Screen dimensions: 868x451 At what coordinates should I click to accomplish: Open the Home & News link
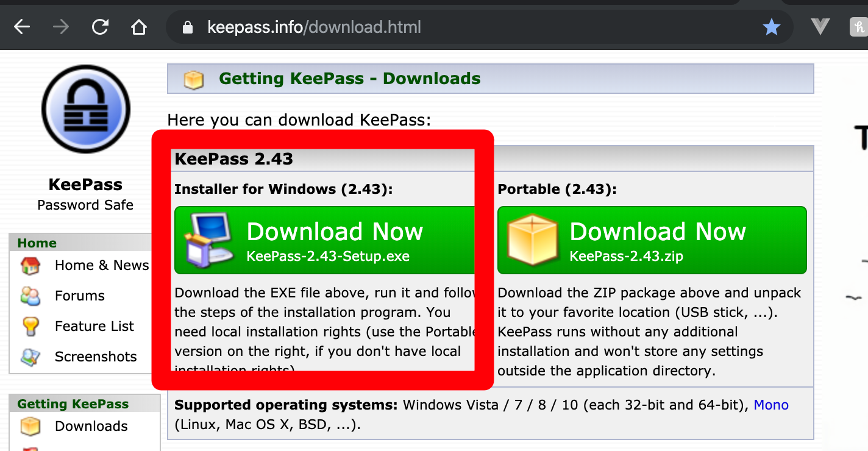tap(102, 265)
